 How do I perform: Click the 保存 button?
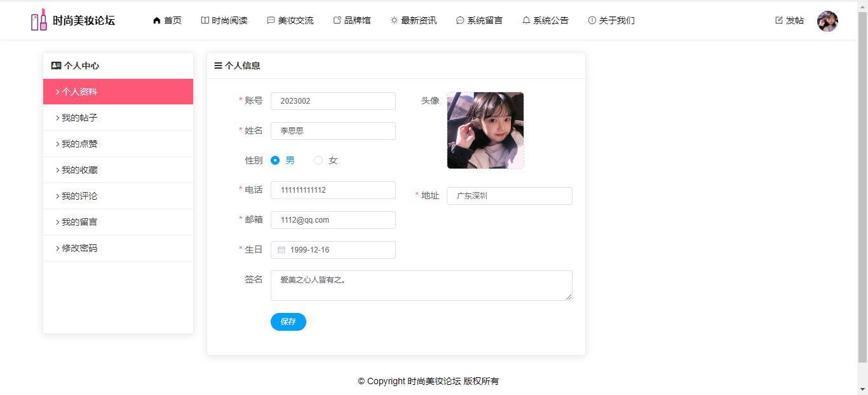coord(288,322)
